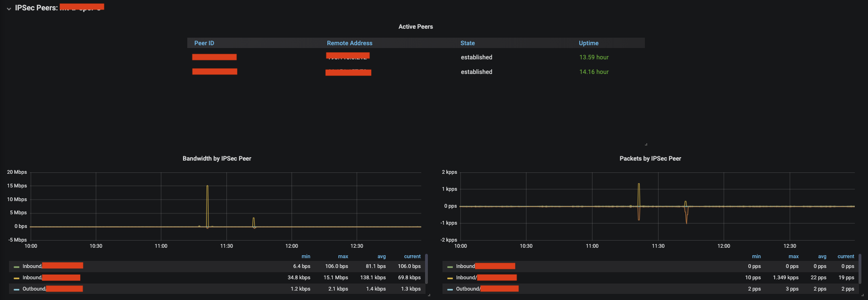The image size is (868, 300).
Task: Toggle Inbound series with 0 pps values
Action: [x=485, y=266]
